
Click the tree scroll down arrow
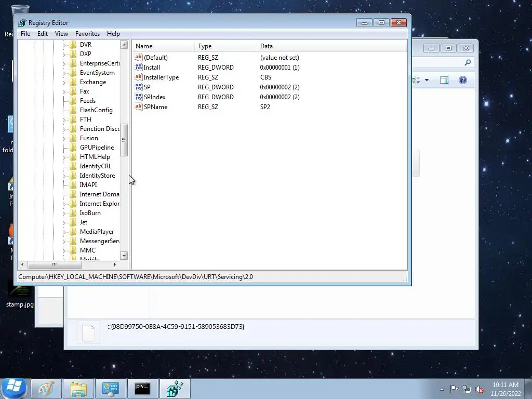(x=124, y=256)
